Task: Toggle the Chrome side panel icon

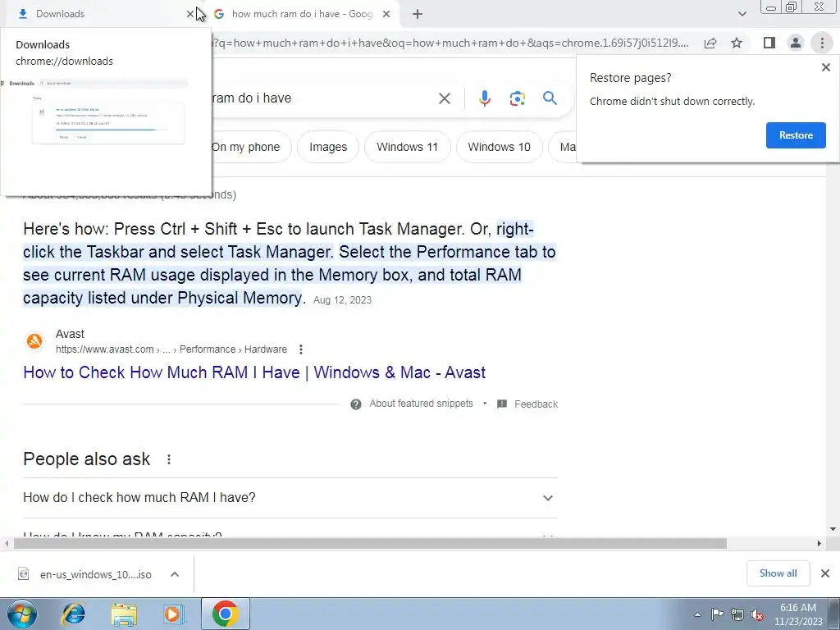Action: [x=769, y=43]
